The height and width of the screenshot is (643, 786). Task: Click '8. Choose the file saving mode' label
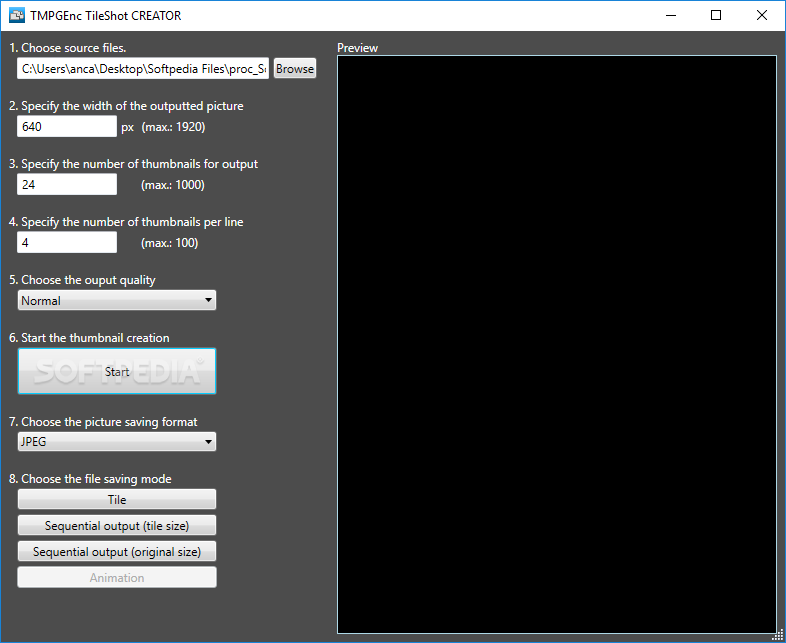[90, 479]
